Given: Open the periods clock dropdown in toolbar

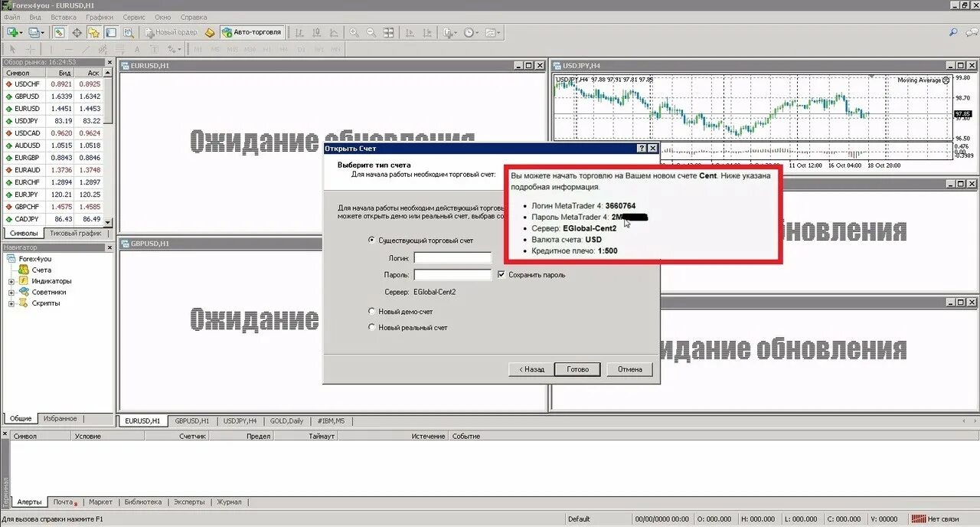Looking at the screenshot, I should click(471, 32).
